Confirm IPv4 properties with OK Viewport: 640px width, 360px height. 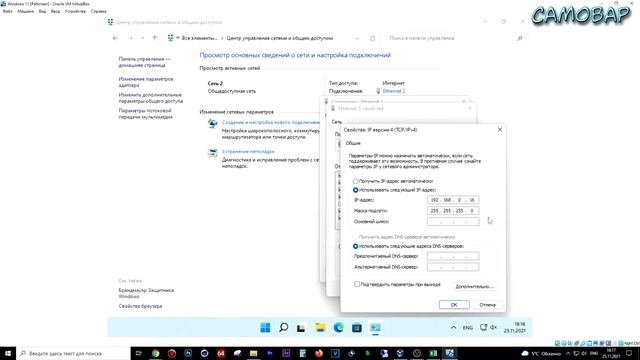pos(454,305)
